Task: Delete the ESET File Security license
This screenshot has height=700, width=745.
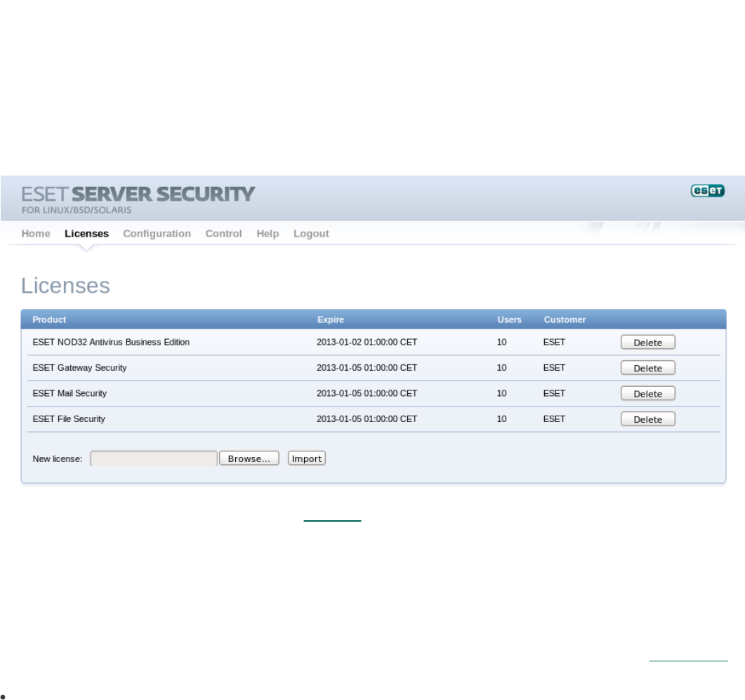Action: [x=647, y=419]
